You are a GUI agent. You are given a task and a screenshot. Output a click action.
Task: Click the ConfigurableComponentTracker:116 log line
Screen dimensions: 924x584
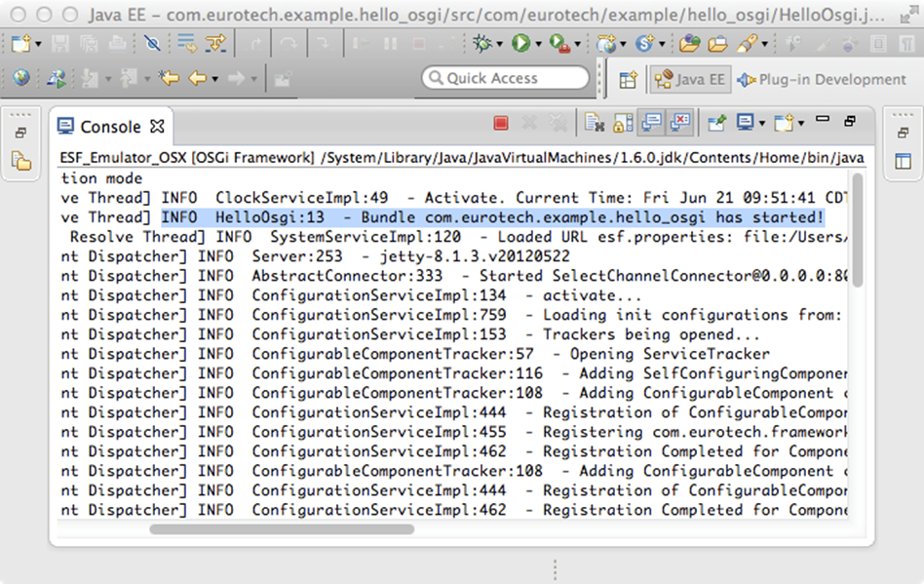pos(454,373)
